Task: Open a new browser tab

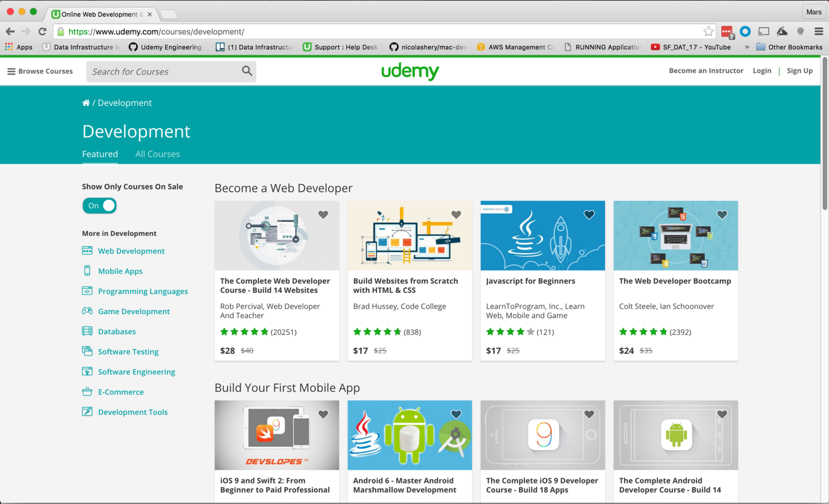Action: (x=168, y=14)
